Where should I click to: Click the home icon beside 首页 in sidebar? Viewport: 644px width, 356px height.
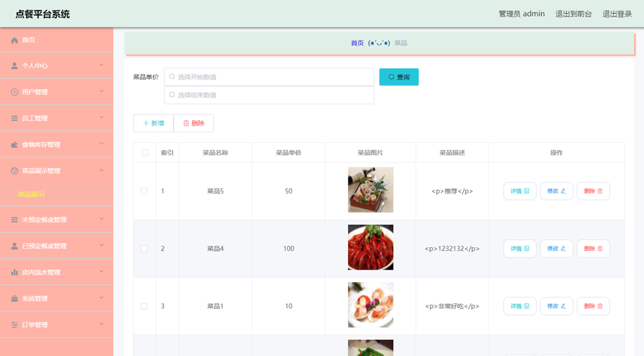coord(15,40)
